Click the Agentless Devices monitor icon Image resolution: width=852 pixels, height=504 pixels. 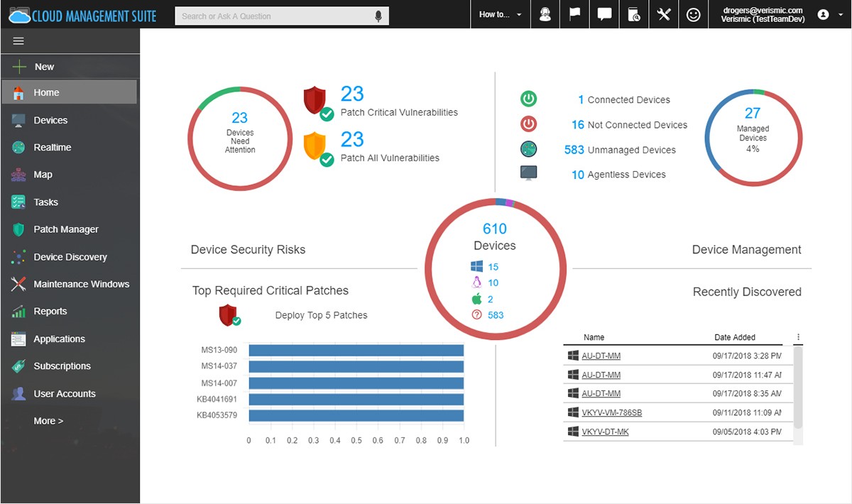528,172
